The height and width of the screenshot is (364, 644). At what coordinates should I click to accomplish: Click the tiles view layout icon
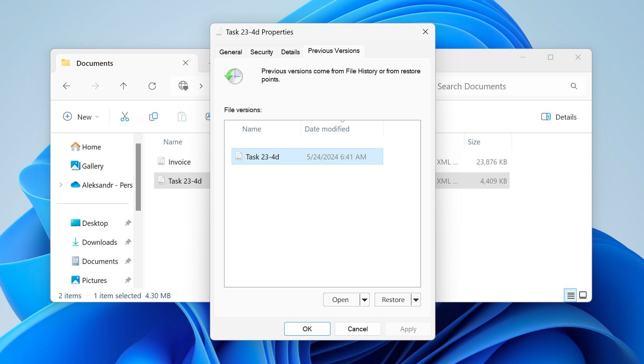pyautogui.click(x=584, y=295)
